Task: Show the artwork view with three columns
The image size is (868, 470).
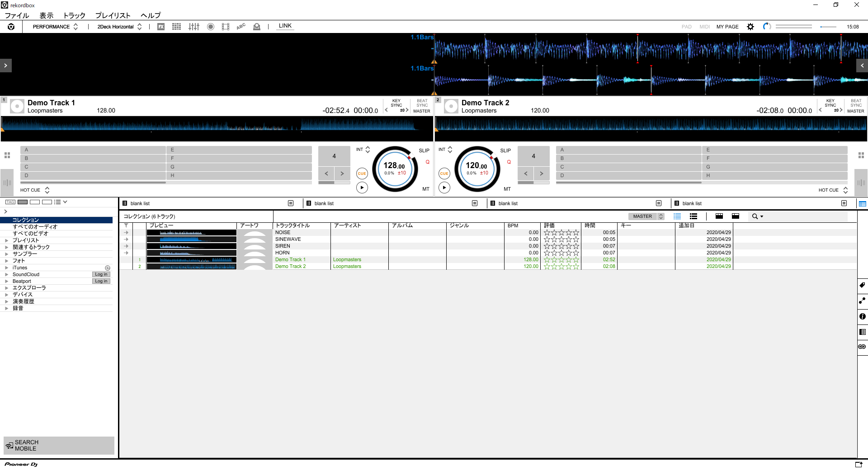Action: (x=719, y=216)
